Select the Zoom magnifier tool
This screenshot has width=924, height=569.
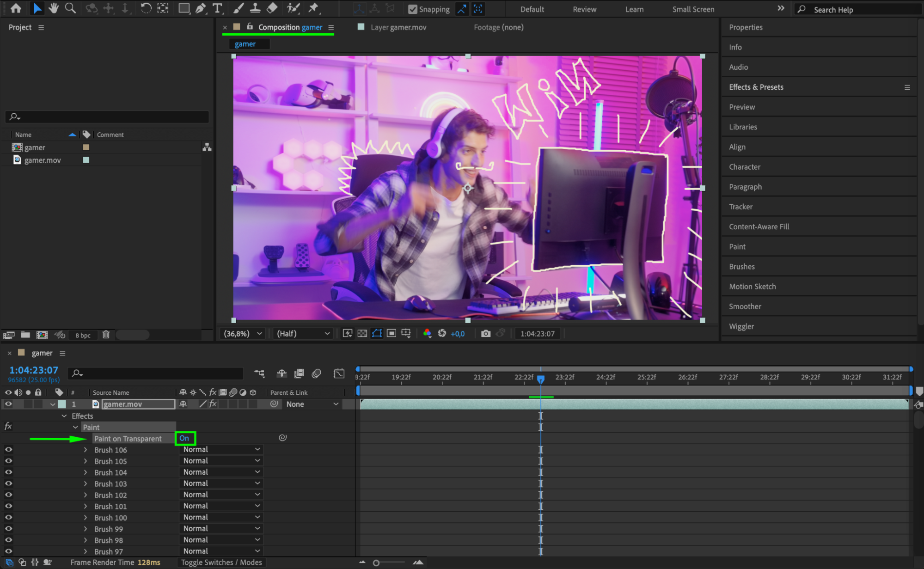(x=70, y=8)
